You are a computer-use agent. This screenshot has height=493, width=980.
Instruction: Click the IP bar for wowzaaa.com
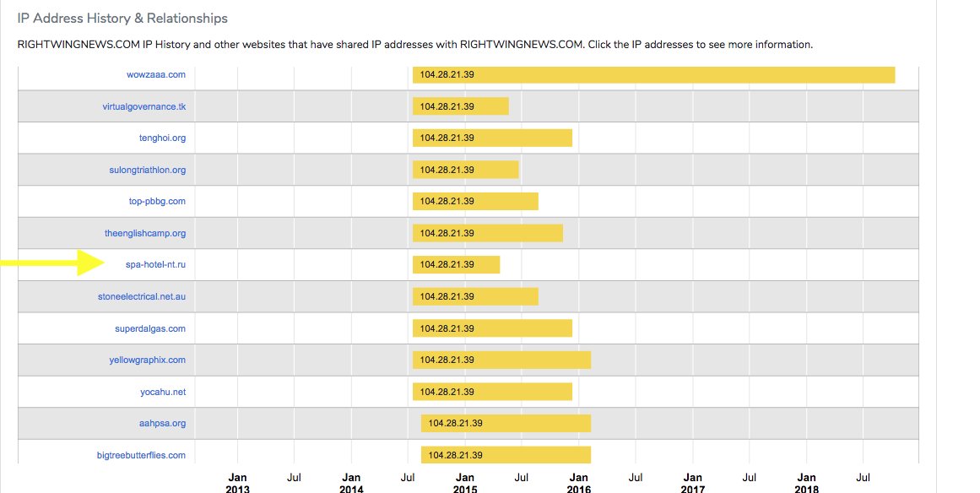pos(653,74)
